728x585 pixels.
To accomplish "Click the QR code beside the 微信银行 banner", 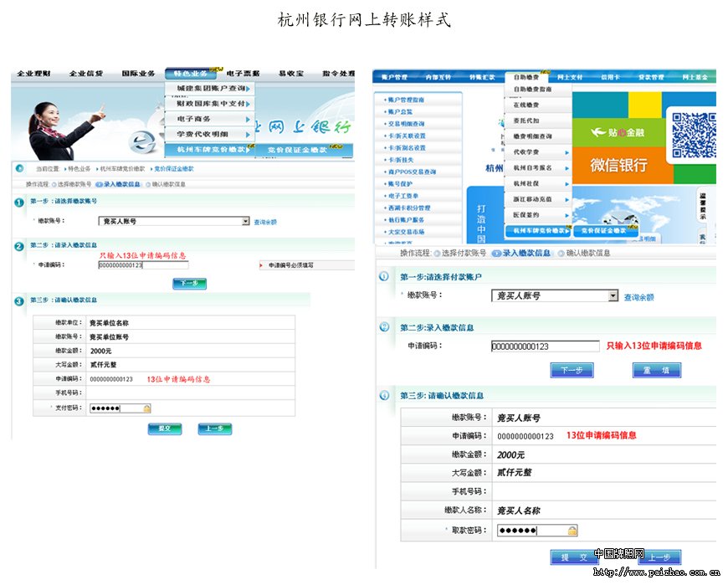I will tap(694, 135).
